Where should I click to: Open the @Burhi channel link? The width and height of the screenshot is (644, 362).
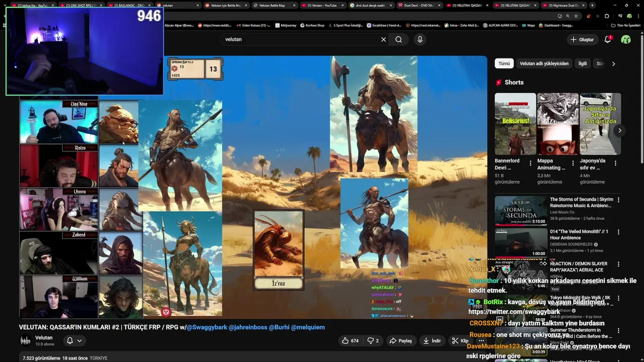coord(279,327)
